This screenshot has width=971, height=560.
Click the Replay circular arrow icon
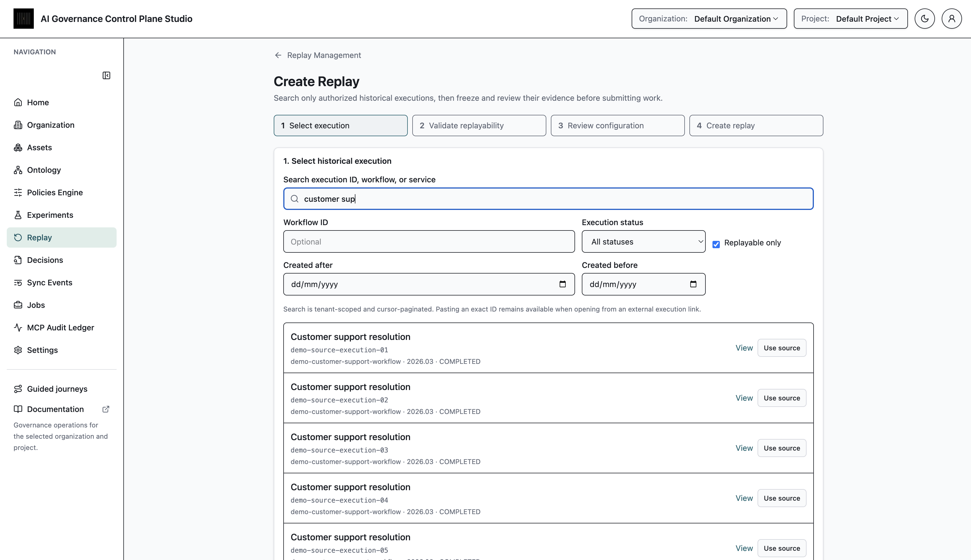click(x=18, y=237)
